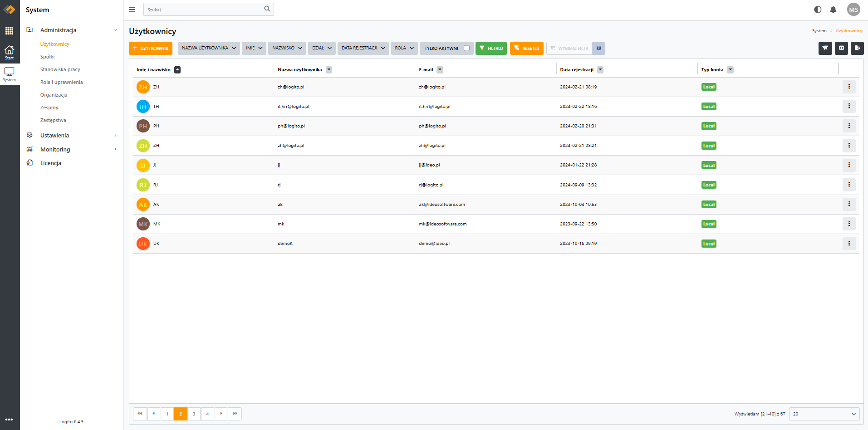Image resolution: width=868 pixels, height=430 pixels.
Task: Switch dark mode contrast icon
Action: [x=818, y=10]
